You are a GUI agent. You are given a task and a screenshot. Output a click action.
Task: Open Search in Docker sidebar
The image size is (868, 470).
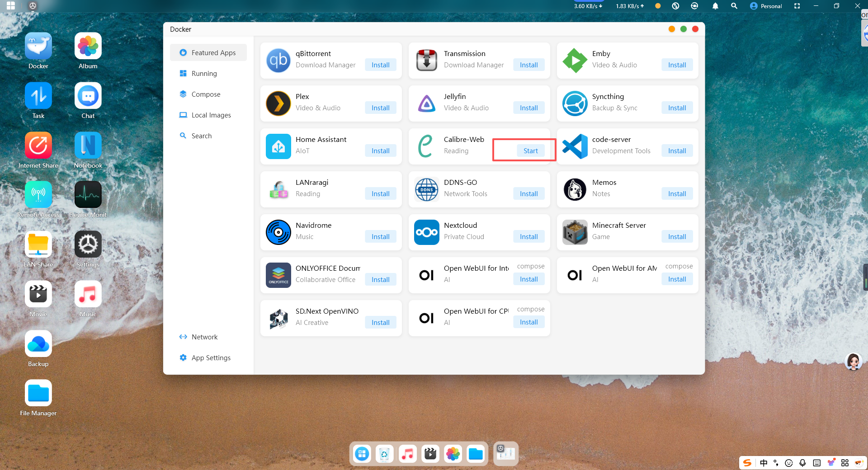point(208,136)
